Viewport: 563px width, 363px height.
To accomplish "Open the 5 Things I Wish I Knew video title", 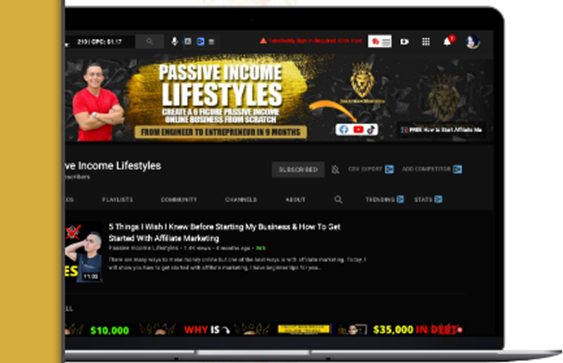I will point(224,232).
